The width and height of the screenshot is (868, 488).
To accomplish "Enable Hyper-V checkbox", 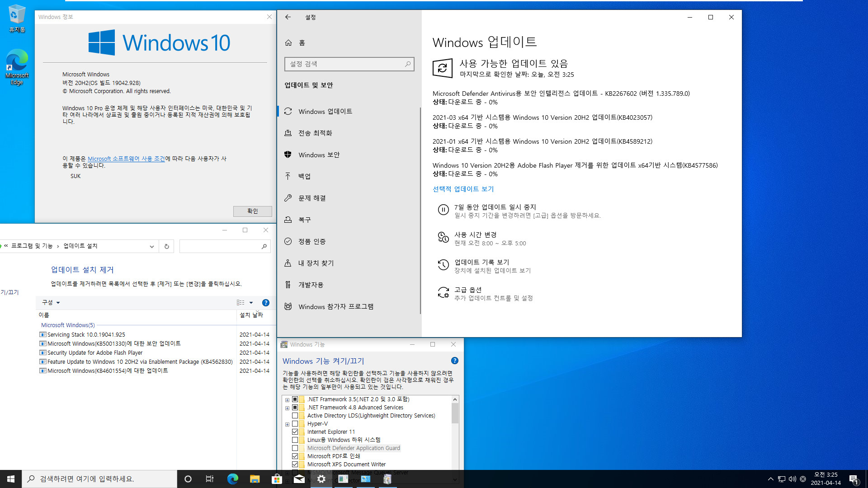I will coord(295,424).
